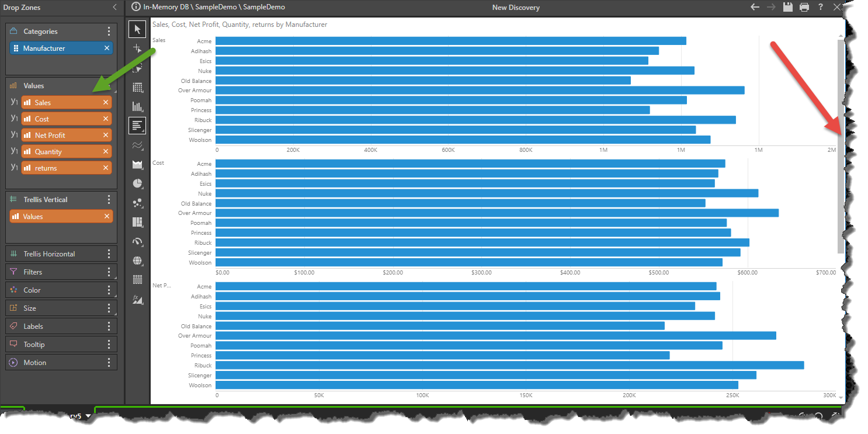The height and width of the screenshot is (434, 868).
Task: Switch to the pie chart visualization
Action: tap(137, 183)
